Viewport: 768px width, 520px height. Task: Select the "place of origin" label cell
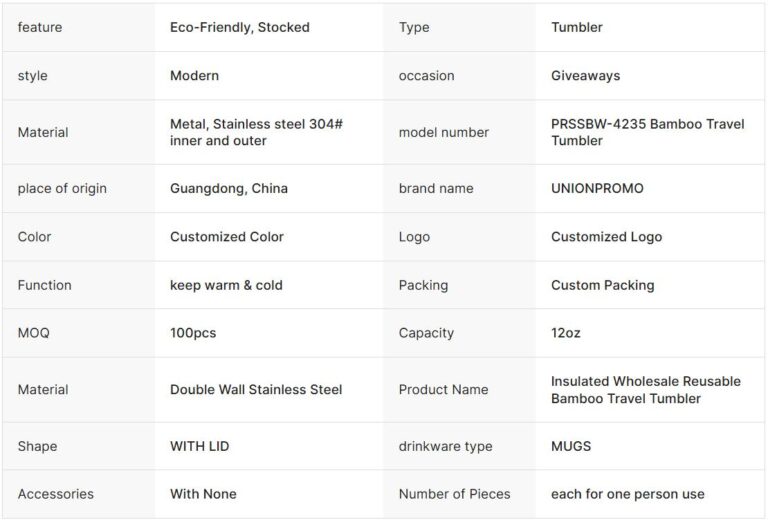(62, 188)
